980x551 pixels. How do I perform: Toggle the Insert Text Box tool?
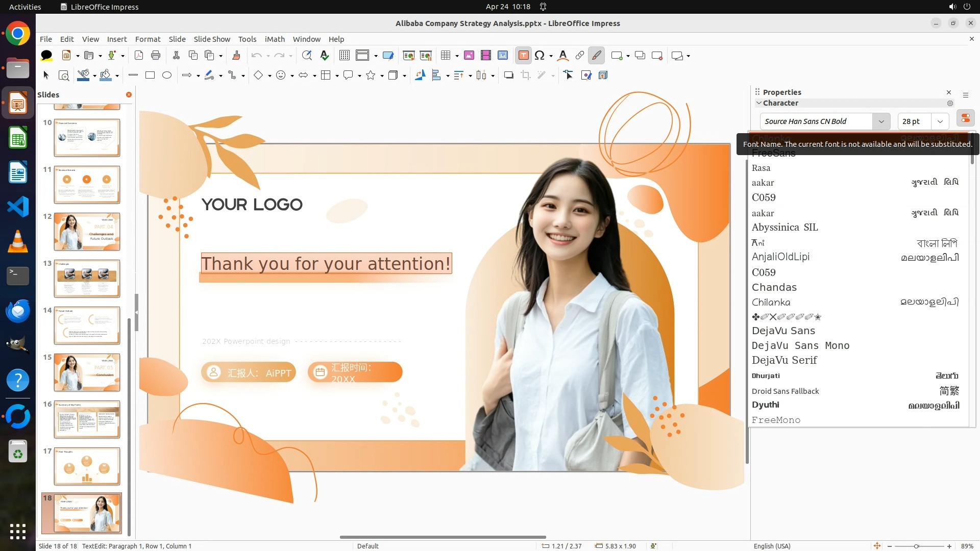click(x=523, y=56)
